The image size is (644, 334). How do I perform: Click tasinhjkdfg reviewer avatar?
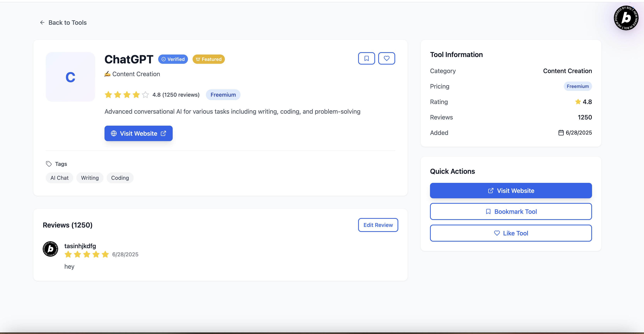(50, 249)
